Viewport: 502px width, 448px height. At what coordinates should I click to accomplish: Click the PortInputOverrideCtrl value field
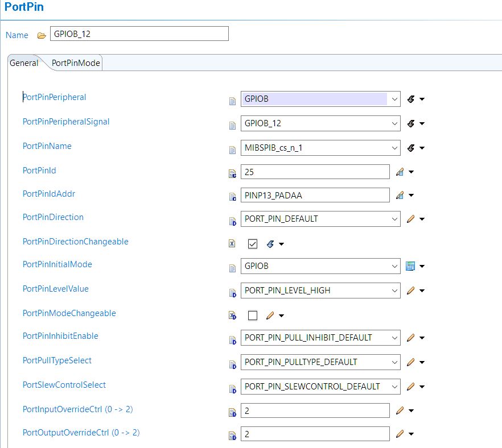pyautogui.click(x=315, y=410)
